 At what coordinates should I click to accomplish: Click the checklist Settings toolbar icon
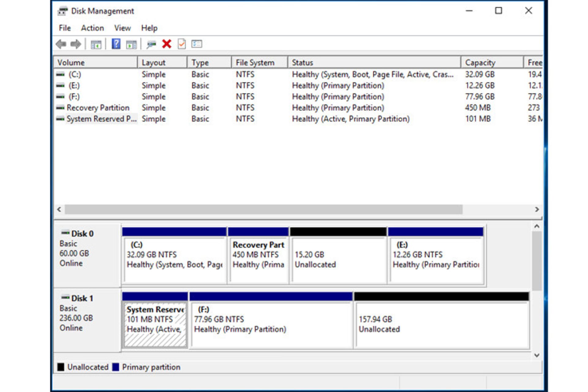click(196, 44)
